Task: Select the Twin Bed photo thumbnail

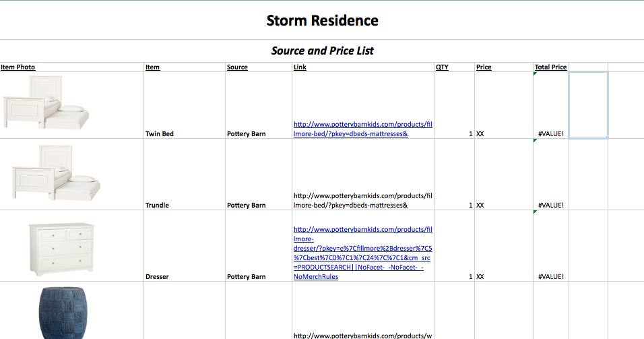Action: (x=46, y=102)
